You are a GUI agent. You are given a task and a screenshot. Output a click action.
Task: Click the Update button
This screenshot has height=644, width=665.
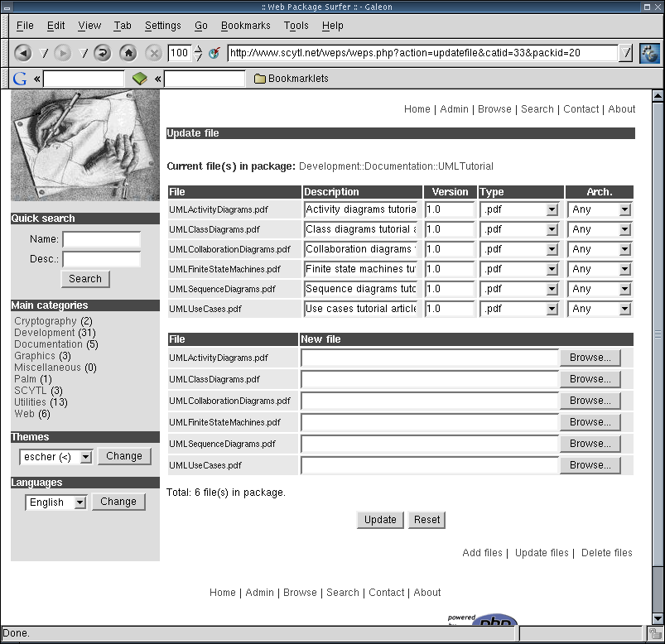380,520
